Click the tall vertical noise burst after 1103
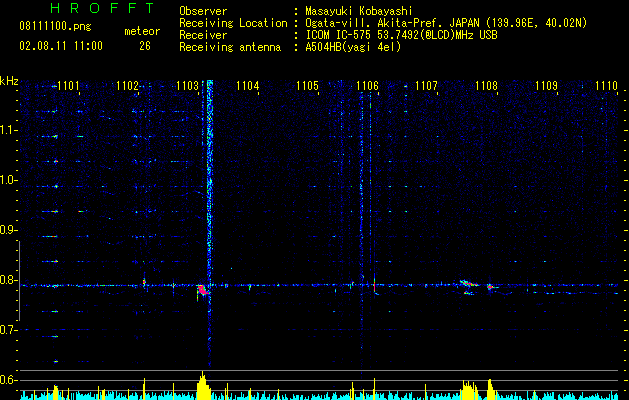The height and width of the screenshot is (400, 629). pos(209,221)
